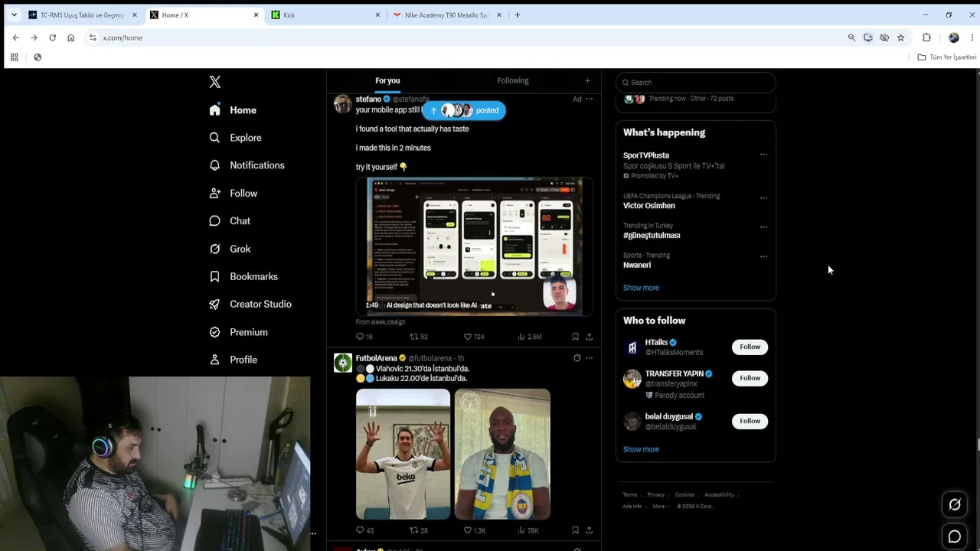Share stefano's post

589,337
